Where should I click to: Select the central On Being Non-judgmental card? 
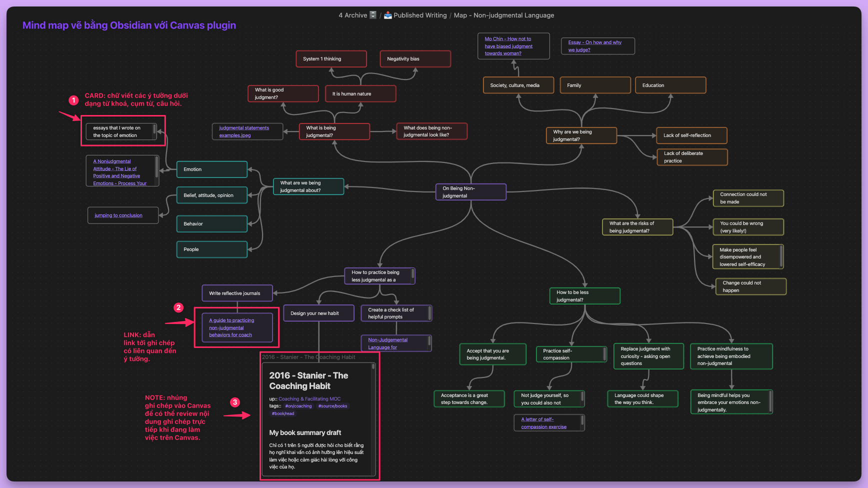coord(470,192)
